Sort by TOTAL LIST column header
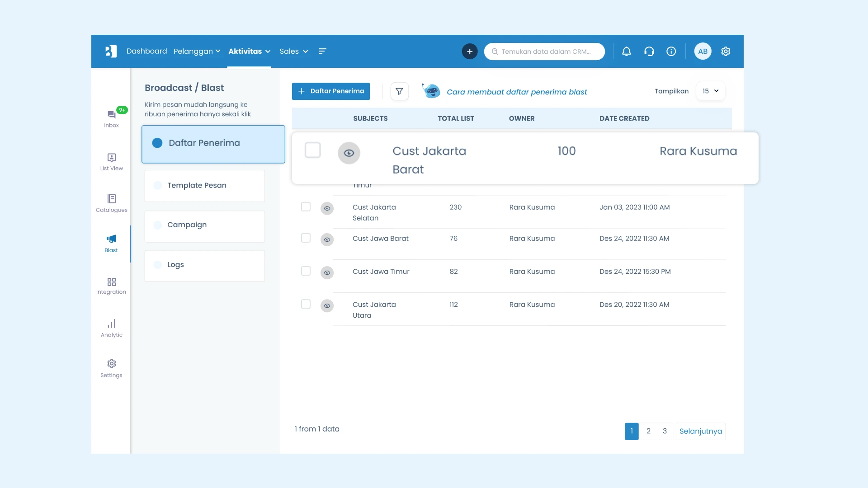Image resolution: width=868 pixels, height=488 pixels. [456, 118]
